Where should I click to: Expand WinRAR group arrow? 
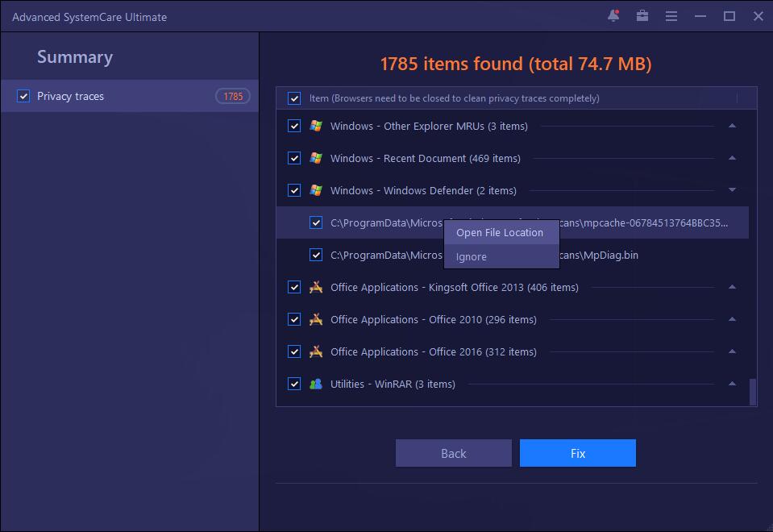point(732,383)
